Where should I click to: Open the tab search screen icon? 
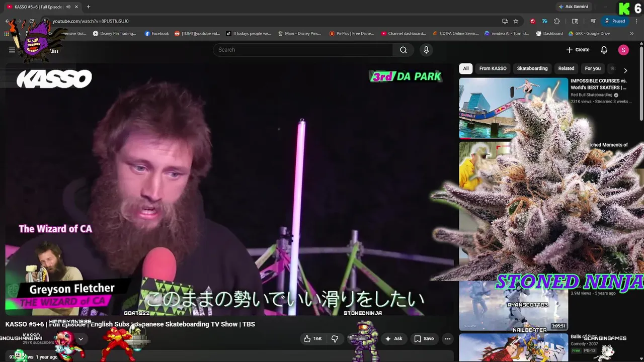(575, 21)
